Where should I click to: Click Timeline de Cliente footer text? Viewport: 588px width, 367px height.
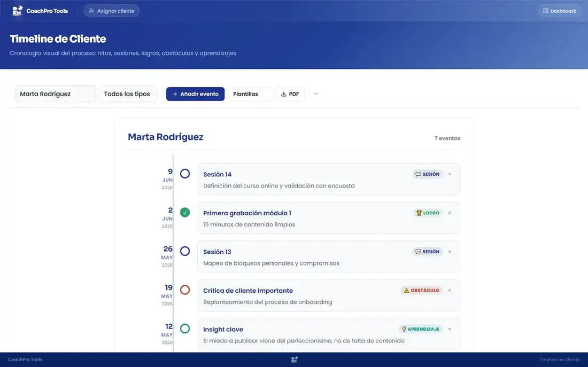(559, 360)
